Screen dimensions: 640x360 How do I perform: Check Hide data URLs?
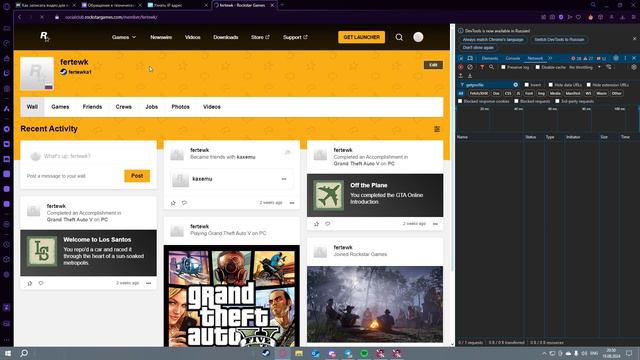point(551,85)
